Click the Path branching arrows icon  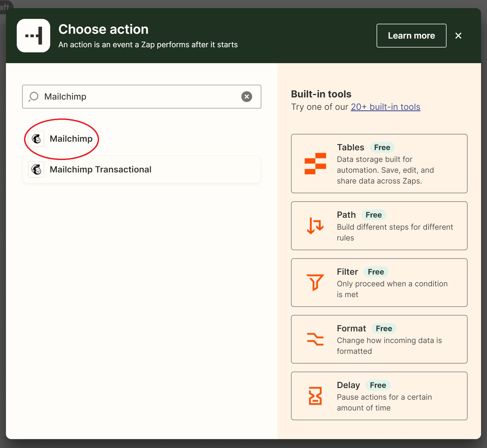(x=315, y=226)
